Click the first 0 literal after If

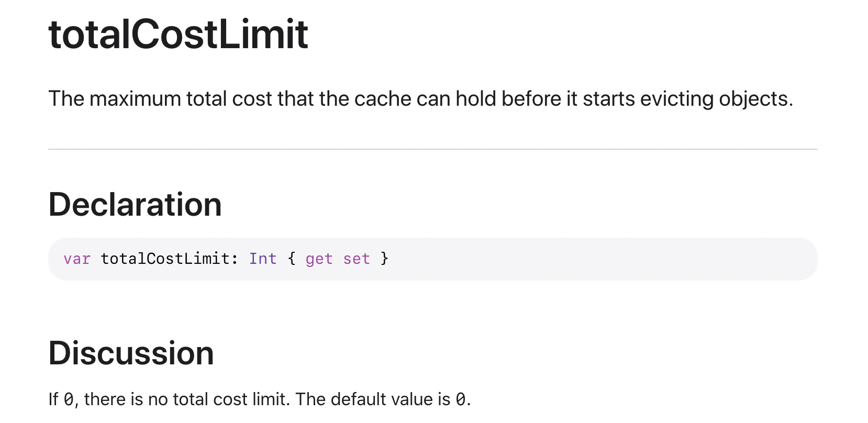pos(69,399)
